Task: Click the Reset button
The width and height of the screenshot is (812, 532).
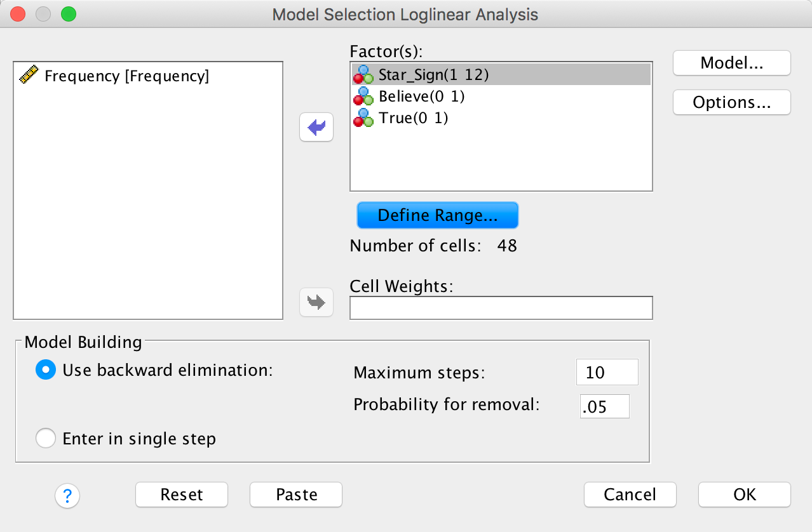Action: (x=182, y=495)
